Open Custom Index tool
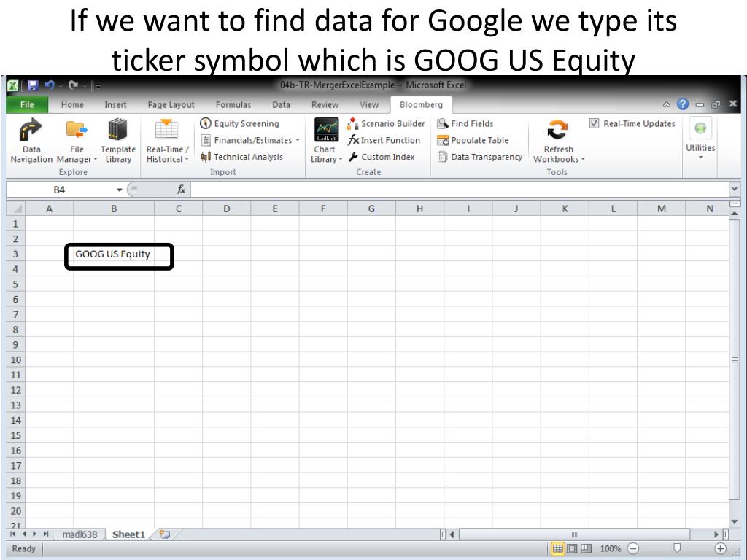This screenshot has width=747, height=560. (x=381, y=157)
